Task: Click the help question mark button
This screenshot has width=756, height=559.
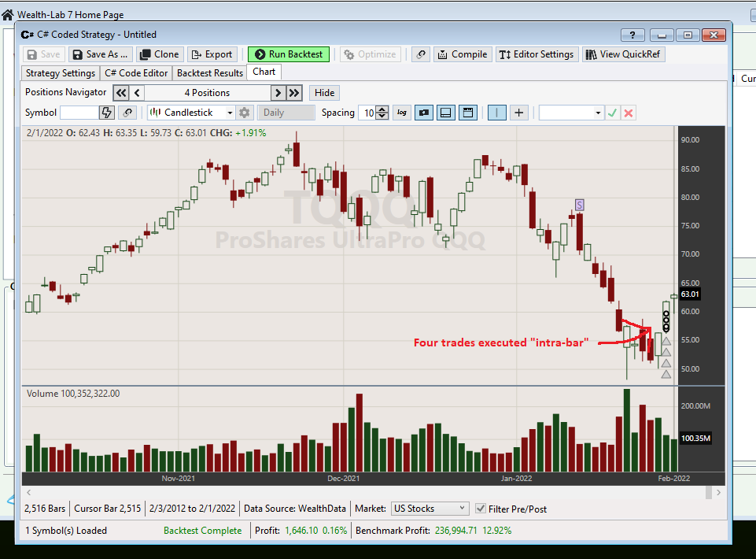Action: (632, 35)
